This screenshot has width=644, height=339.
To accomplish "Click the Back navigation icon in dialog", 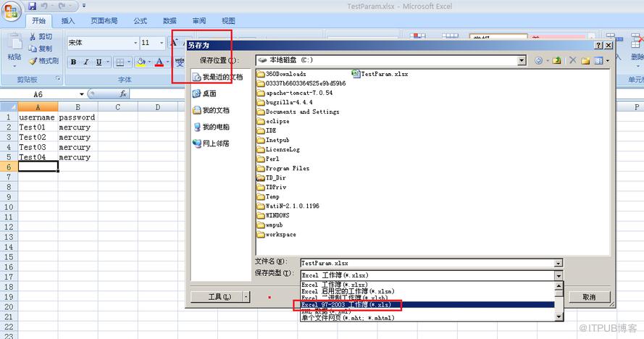I will (x=538, y=60).
